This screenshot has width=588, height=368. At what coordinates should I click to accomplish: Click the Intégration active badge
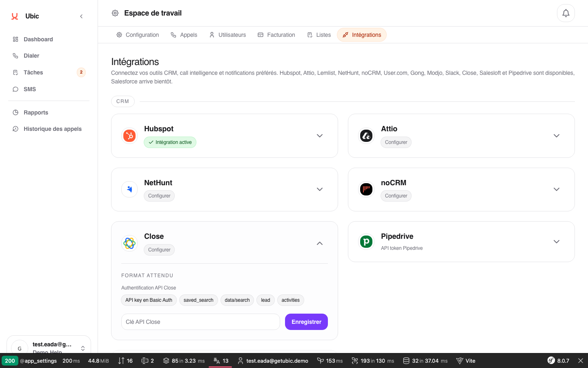click(170, 142)
